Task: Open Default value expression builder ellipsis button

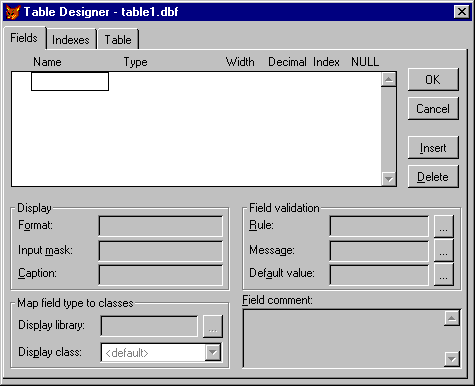Action: point(443,274)
